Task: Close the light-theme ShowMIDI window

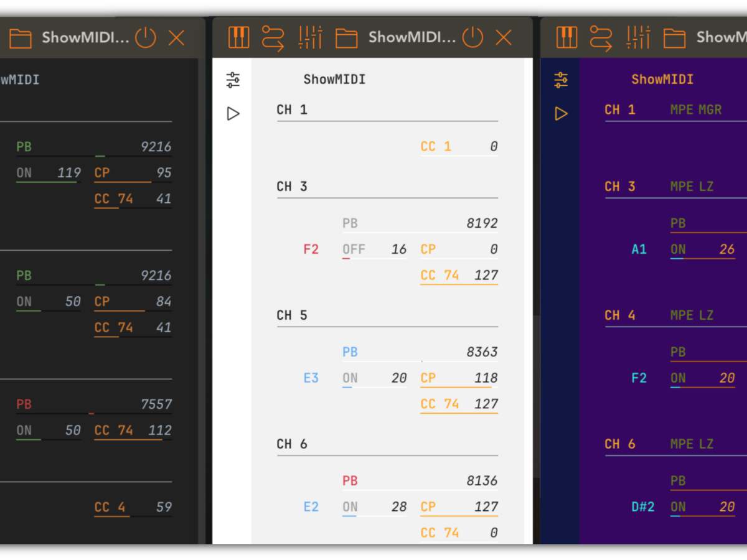Action: click(504, 38)
